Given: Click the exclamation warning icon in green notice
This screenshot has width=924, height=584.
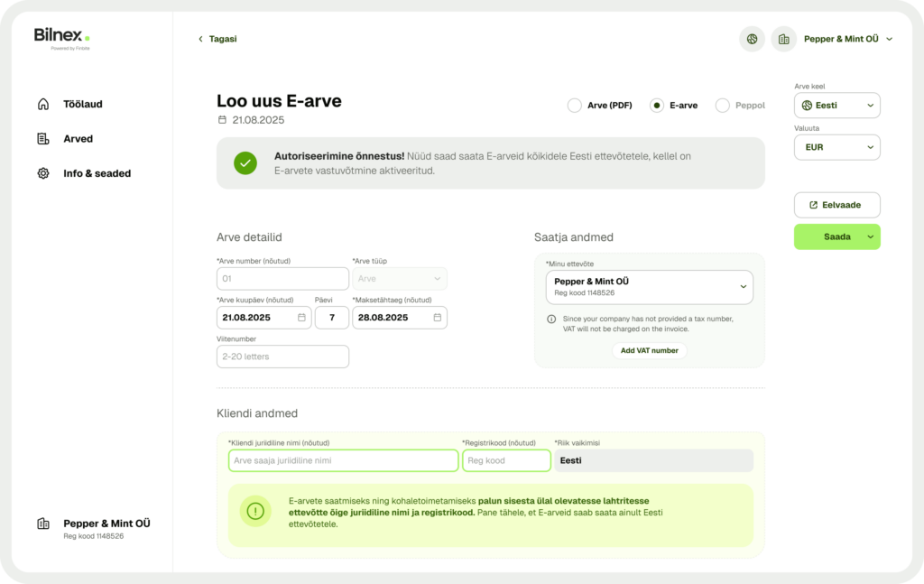Looking at the screenshot, I should (255, 512).
